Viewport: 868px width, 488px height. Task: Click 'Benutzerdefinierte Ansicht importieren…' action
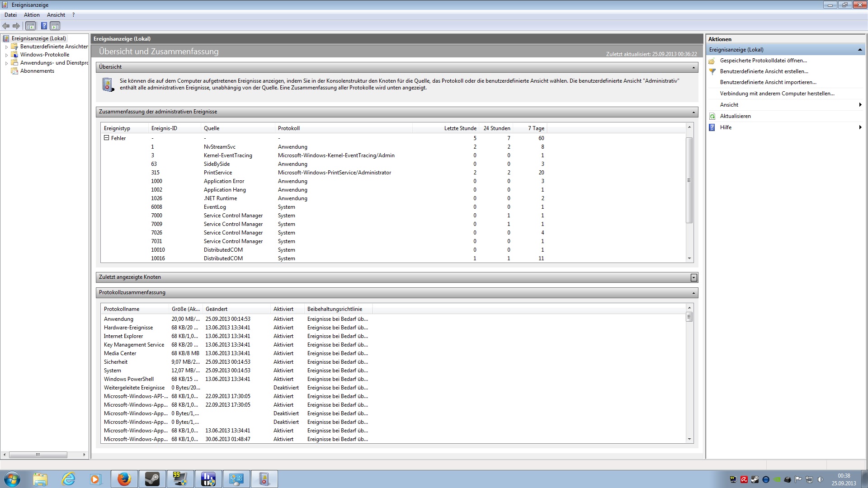(x=768, y=82)
